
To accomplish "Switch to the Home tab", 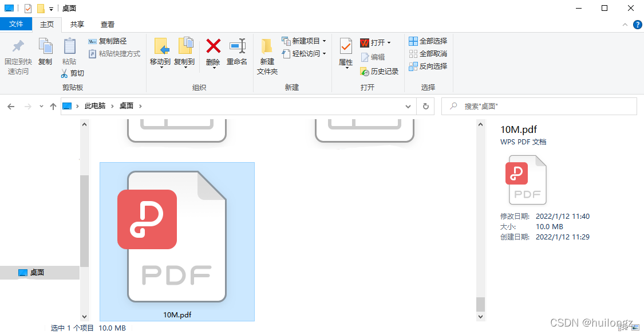I will 47,24.
